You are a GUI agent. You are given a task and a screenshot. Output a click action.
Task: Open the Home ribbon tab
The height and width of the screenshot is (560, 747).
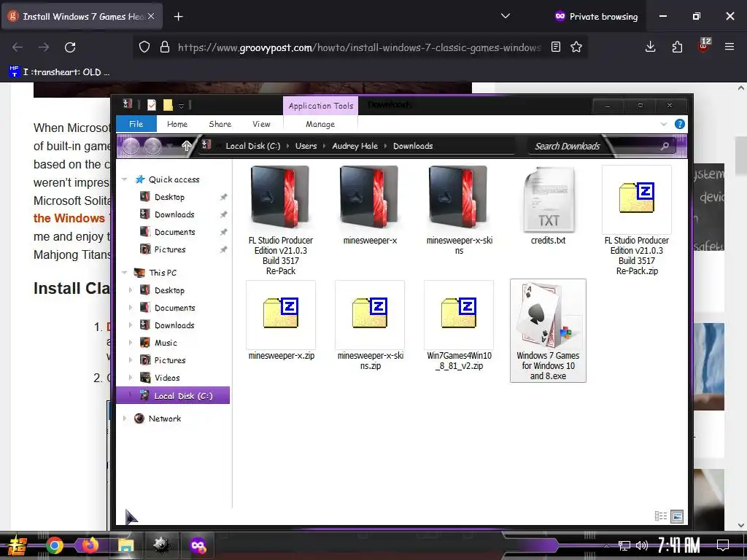pos(177,124)
